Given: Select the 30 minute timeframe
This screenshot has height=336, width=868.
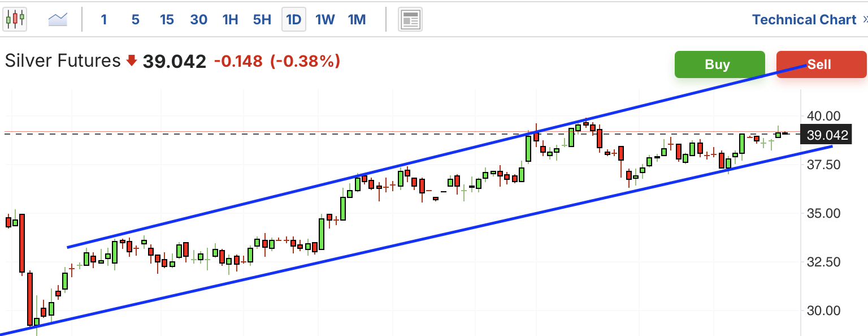Looking at the screenshot, I should click(198, 20).
